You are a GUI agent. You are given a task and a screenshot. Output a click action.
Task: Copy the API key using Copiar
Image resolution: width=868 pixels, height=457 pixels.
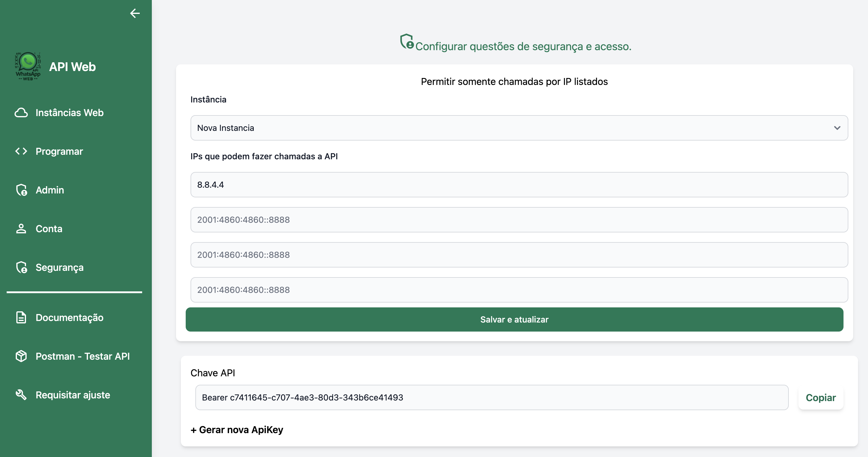821,397
